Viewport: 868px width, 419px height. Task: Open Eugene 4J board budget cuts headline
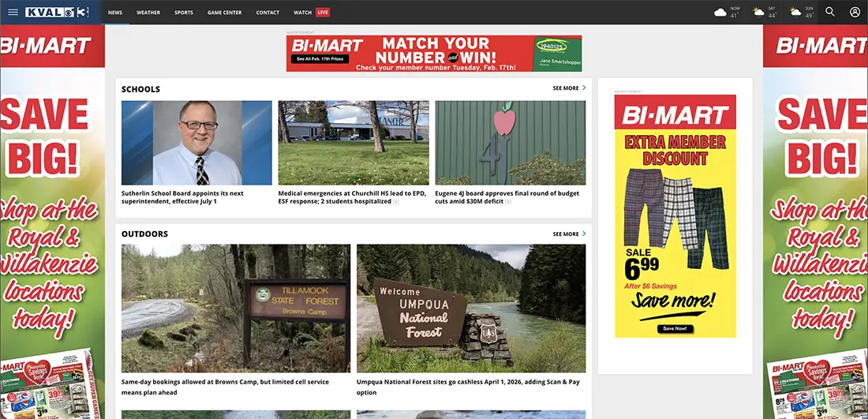point(507,197)
